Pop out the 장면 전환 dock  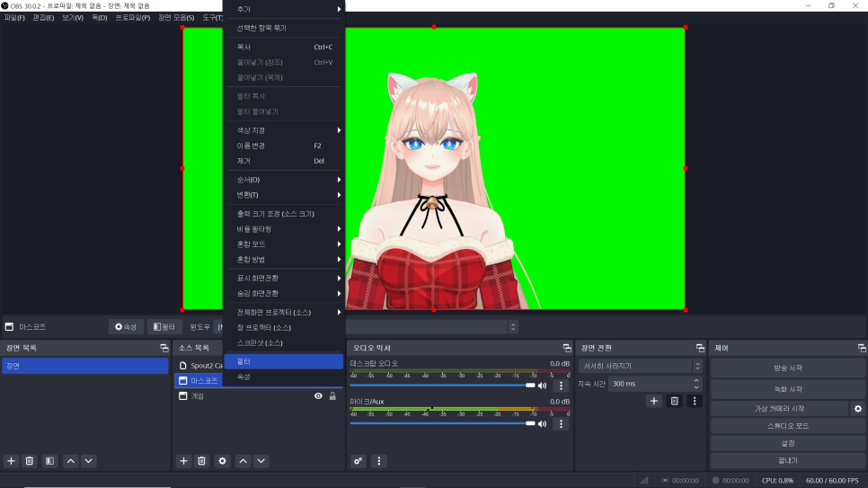pos(700,348)
